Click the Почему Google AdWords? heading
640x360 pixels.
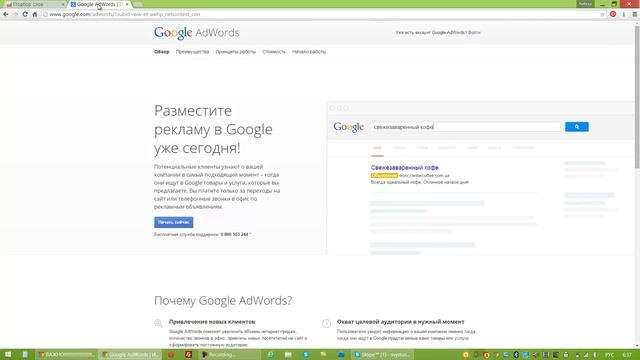point(223,300)
